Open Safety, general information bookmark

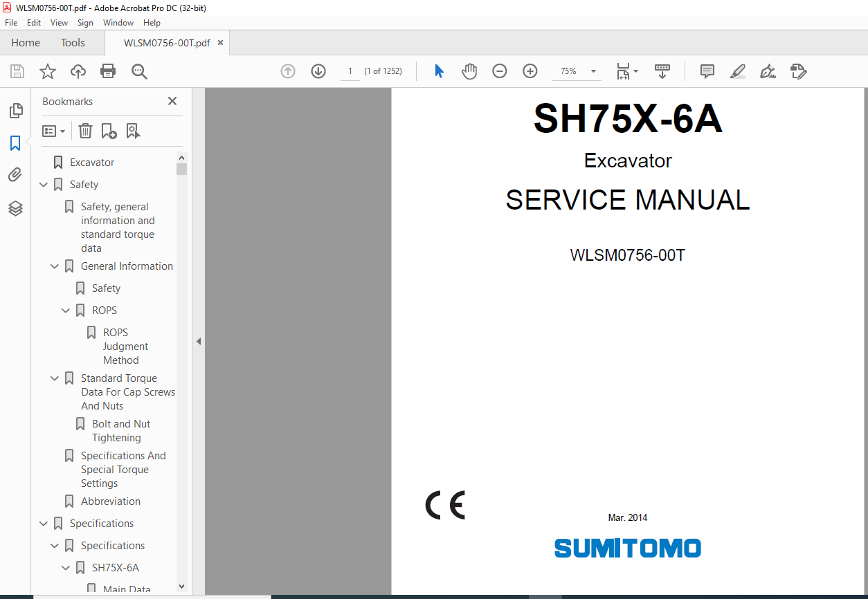point(118,228)
